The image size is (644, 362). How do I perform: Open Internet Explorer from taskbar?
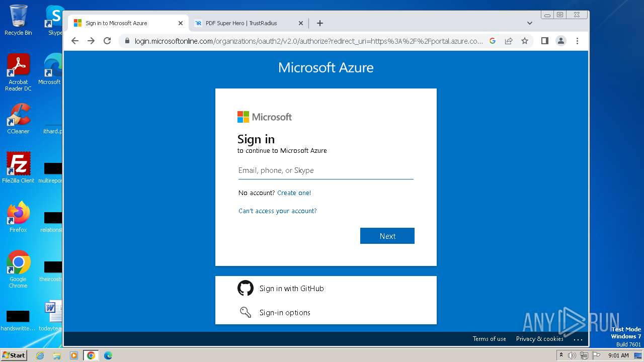coord(40,355)
